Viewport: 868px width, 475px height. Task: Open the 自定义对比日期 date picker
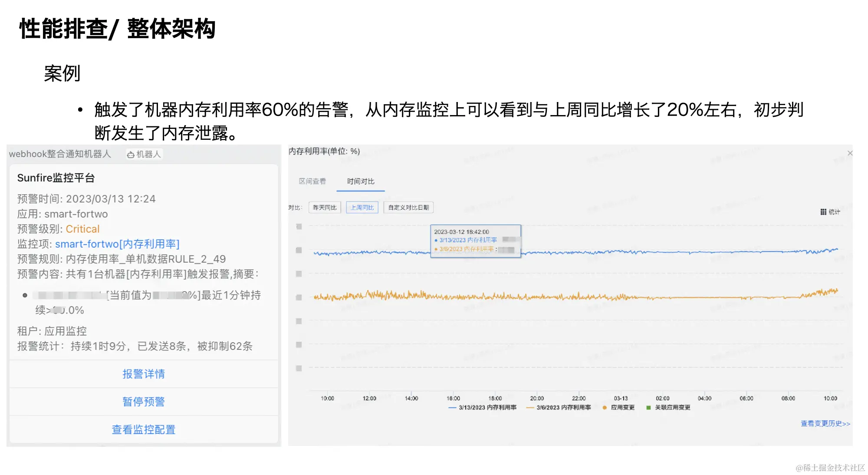(x=408, y=208)
